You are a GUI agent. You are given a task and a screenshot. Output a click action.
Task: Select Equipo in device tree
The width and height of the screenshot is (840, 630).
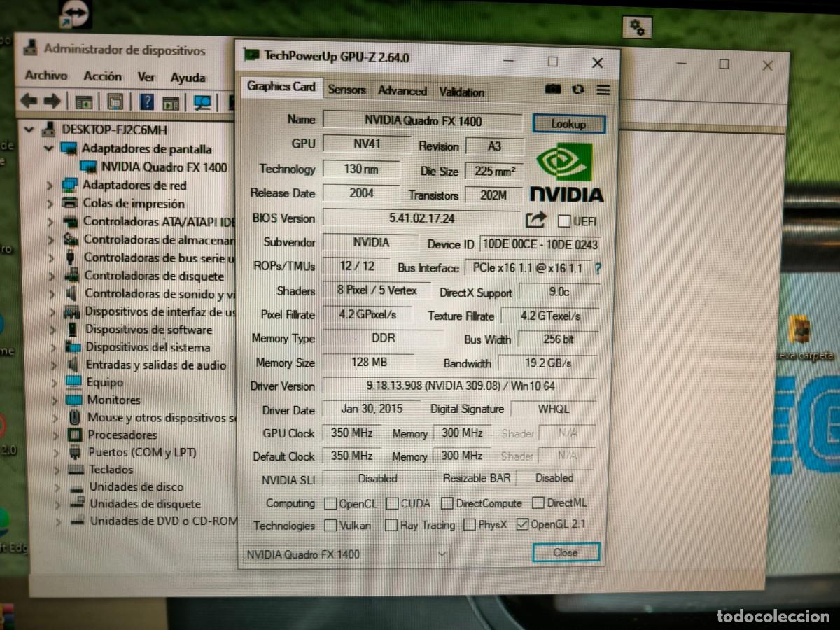(104, 382)
